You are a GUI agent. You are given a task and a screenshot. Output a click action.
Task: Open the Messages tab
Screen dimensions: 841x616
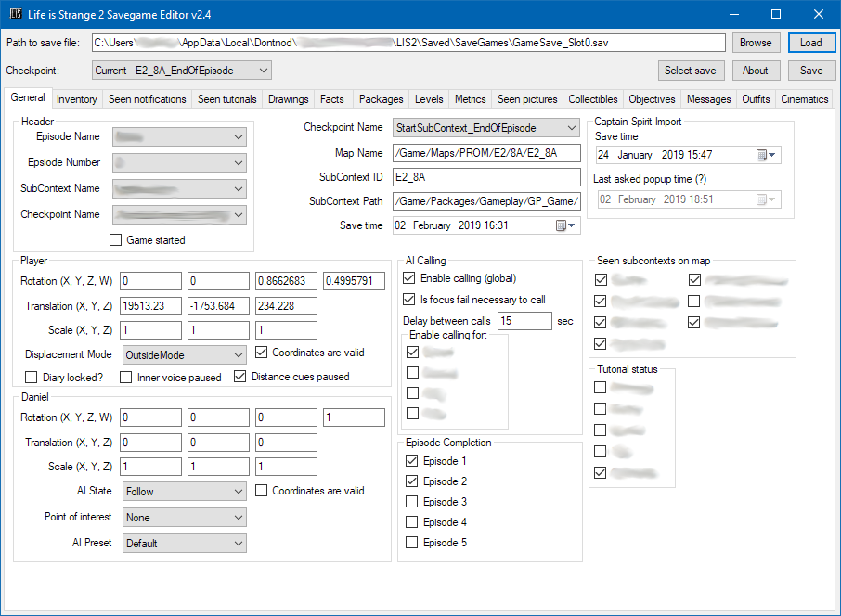point(708,99)
